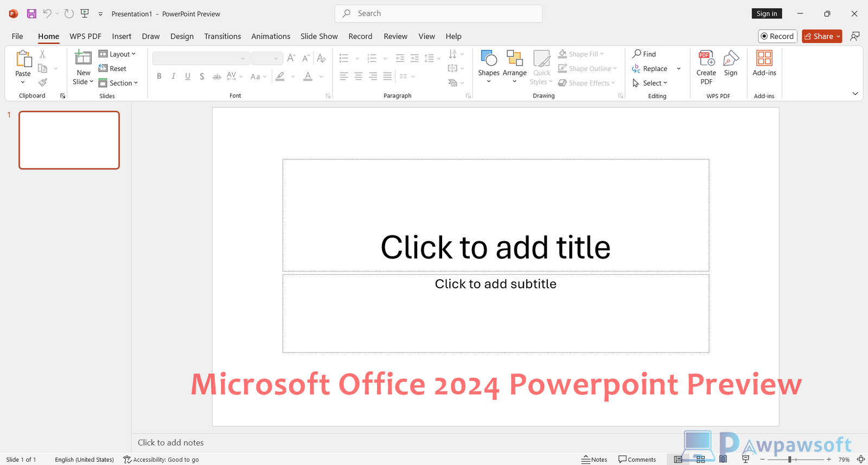Switch to the Design tab
This screenshot has height=465, width=868.
coord(182,36)
